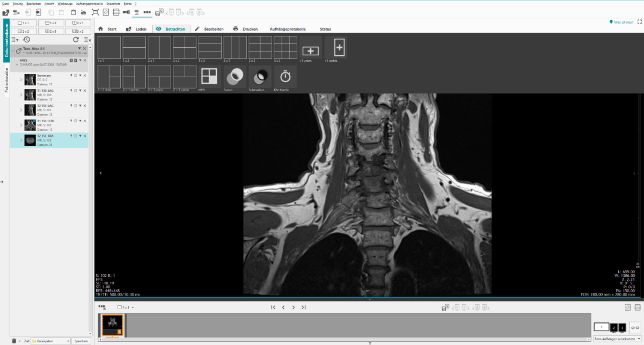Viewport: 644px width, 345px height.
Task: Open the Snapshots menu
Action: (113, 4)
